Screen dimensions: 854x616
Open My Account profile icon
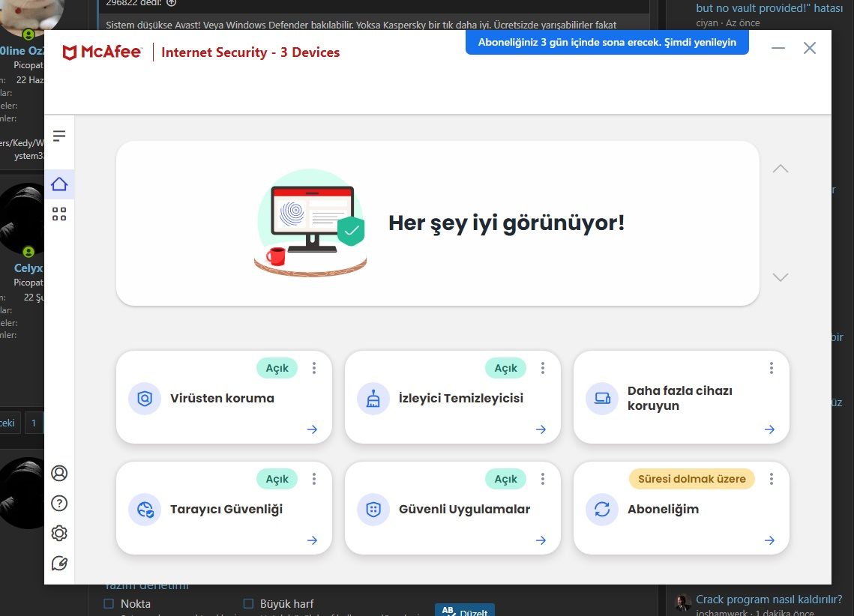(59, 473)
